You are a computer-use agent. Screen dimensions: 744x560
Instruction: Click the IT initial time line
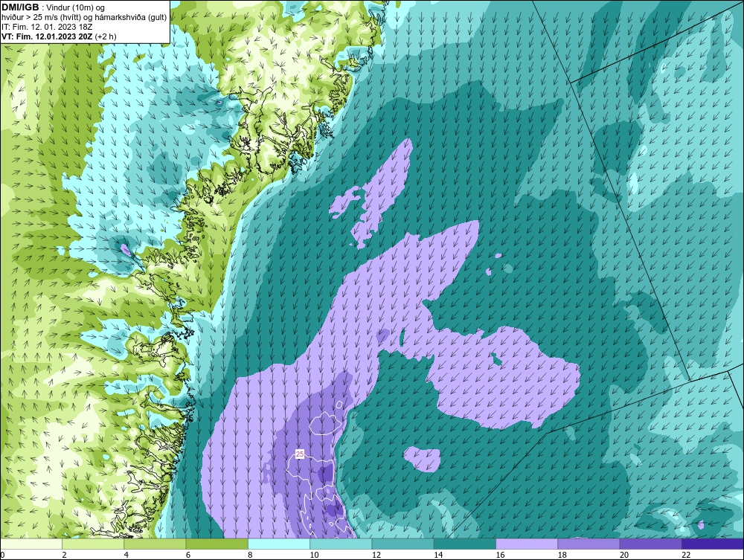point(46,27)
